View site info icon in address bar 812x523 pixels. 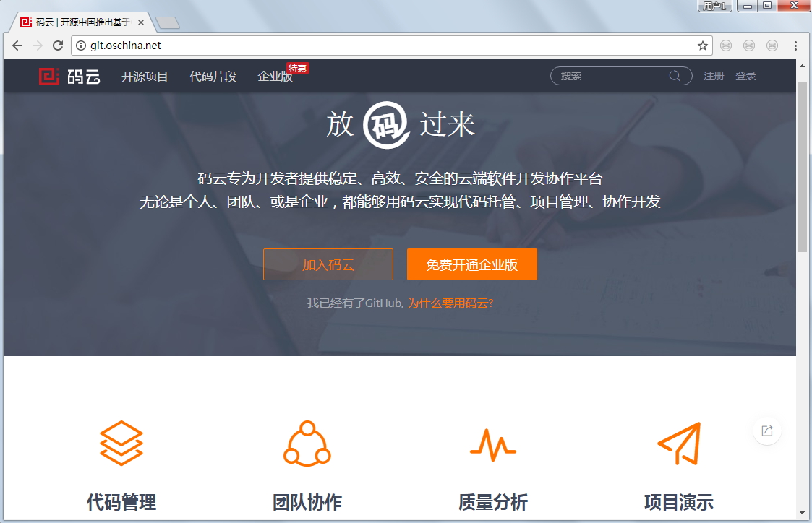81,46
